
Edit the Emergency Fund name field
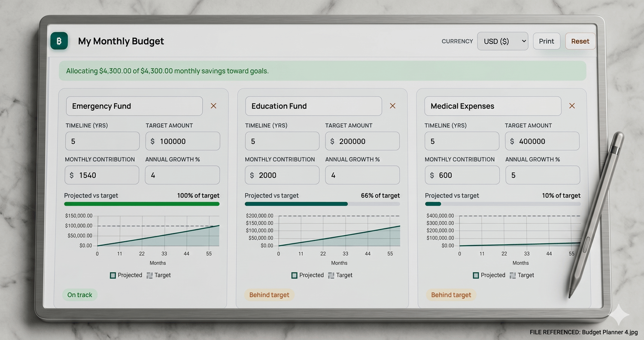(134, 106)
